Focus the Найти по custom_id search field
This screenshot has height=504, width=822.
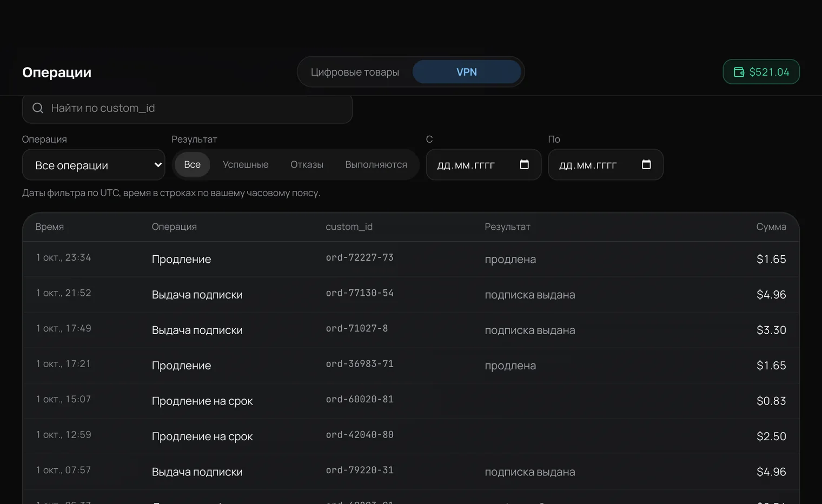187,108
